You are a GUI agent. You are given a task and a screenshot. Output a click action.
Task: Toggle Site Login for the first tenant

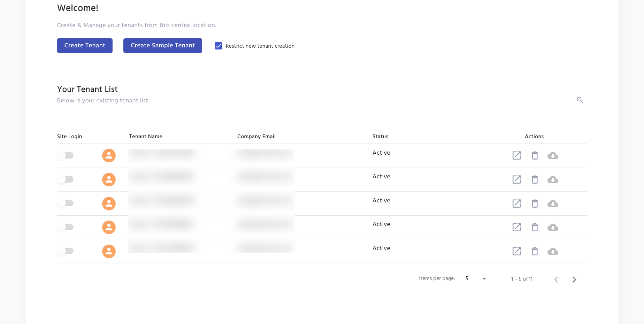[x=66, y=155]
